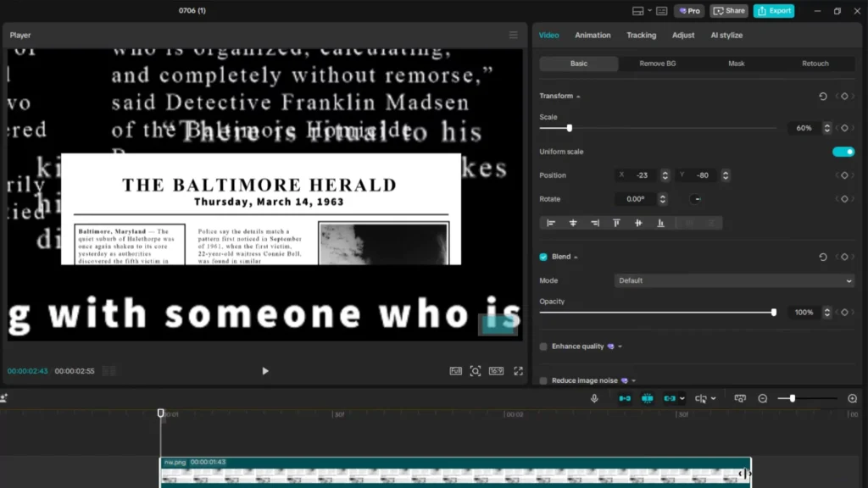Toggle main track magnet in timeline

pos(625,398)
